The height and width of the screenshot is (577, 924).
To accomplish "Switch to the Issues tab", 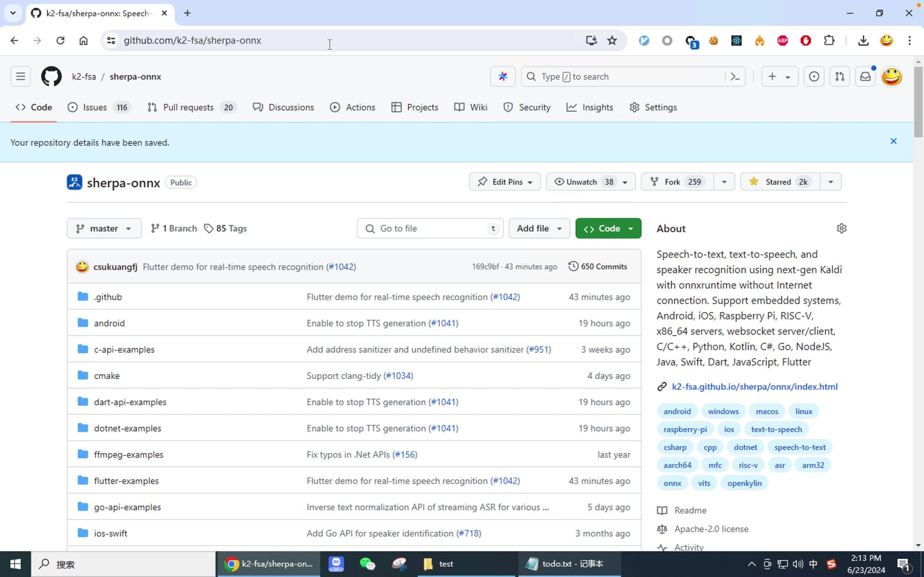I will point(95,107).
